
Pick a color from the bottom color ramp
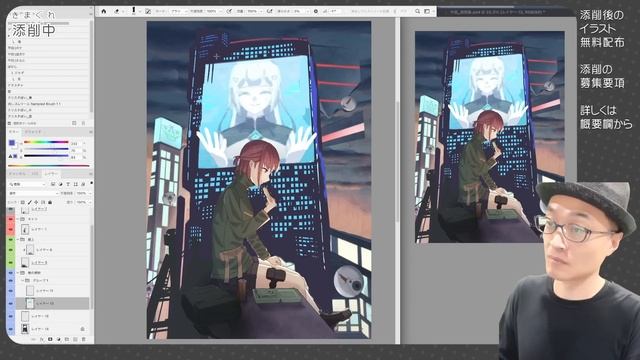(x=48, y=166)
